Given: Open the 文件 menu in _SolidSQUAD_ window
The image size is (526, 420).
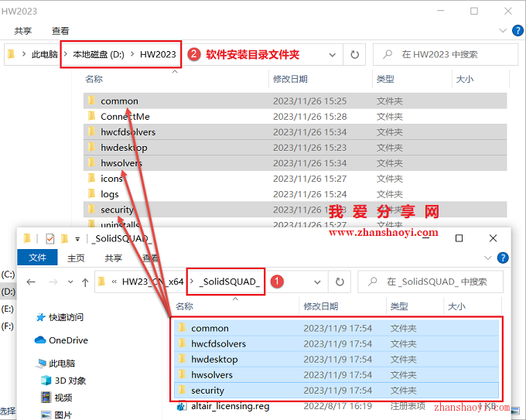Looking at the screenshot, I should pos(37,258).
